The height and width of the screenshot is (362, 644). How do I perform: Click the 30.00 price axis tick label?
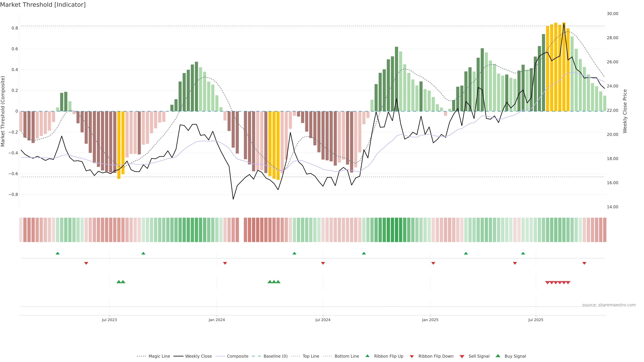pos(612,14)
